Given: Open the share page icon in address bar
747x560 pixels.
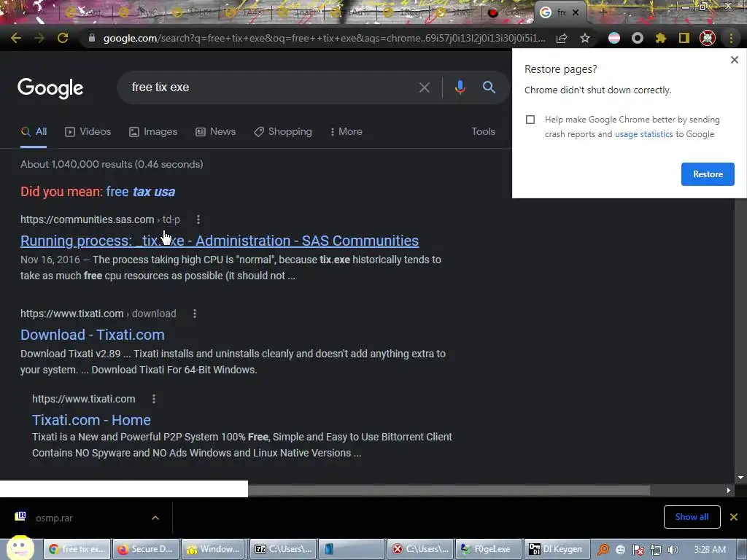Looking at the screenshot, I should 562,38.
